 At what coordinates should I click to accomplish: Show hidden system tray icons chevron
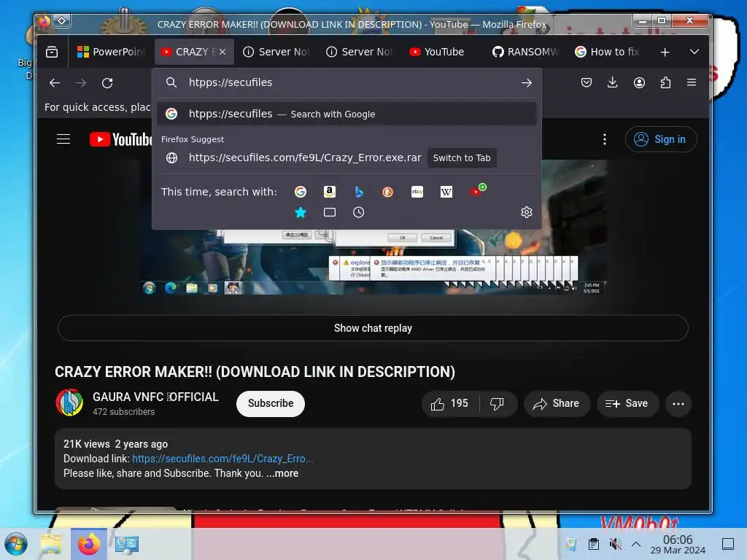636,544
